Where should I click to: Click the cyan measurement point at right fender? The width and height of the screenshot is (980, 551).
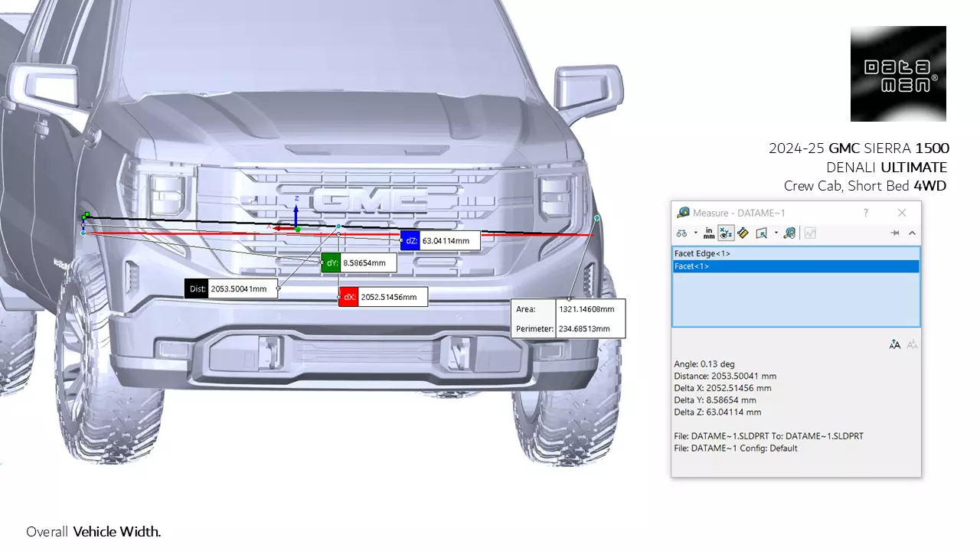(597, 218)
